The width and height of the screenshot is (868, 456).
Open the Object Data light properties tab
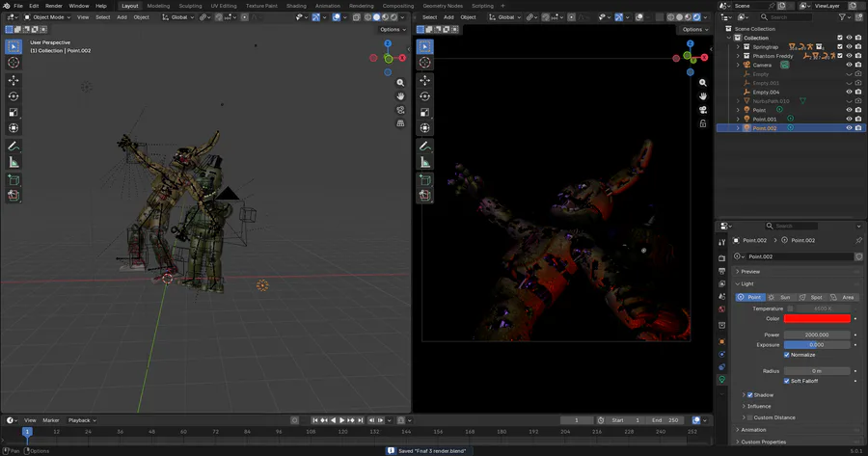[x=722, y=380]
